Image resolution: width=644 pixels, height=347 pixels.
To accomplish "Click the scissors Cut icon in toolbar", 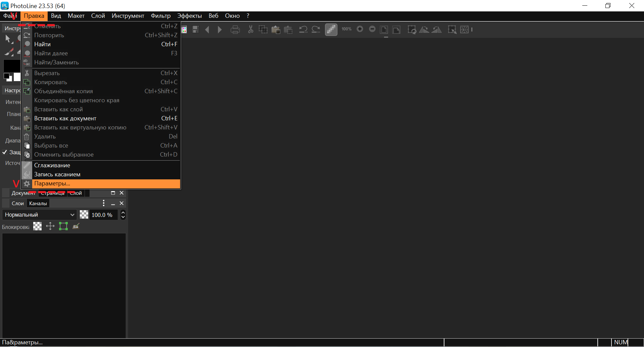I will click(x=251, y=30).
